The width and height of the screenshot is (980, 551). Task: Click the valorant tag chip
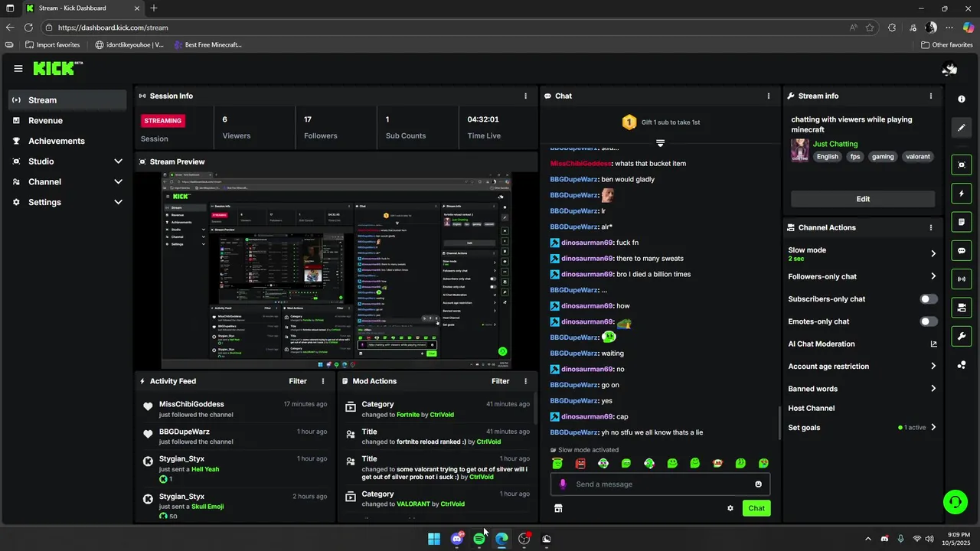pyautogui.click(x=918, y=157)
